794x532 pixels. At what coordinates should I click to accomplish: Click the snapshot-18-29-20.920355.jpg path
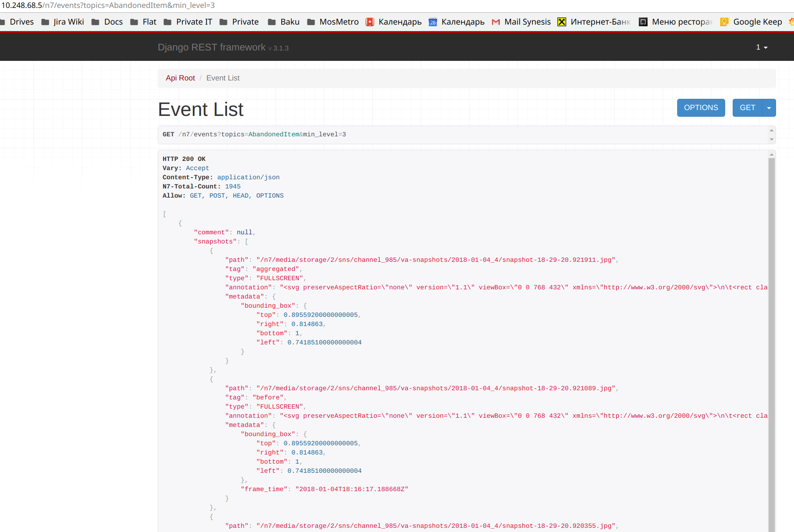[436, 526]
